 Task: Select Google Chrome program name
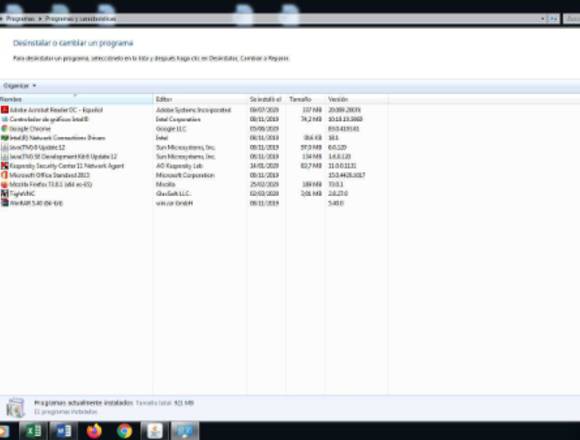(30, 128)
